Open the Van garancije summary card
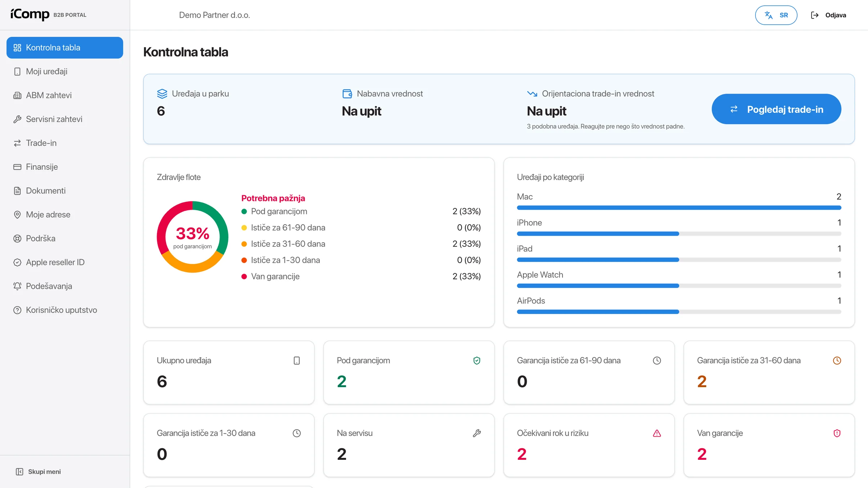 [769, 445]
